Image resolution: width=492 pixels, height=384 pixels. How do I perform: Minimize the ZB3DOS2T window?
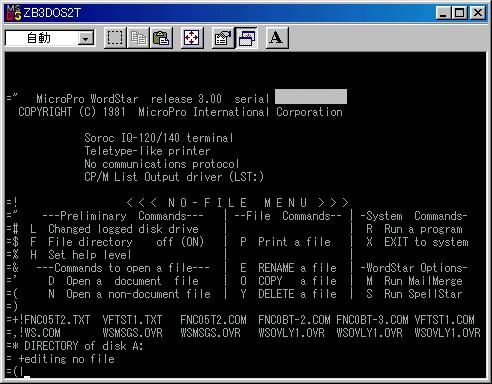pos(443,13)
